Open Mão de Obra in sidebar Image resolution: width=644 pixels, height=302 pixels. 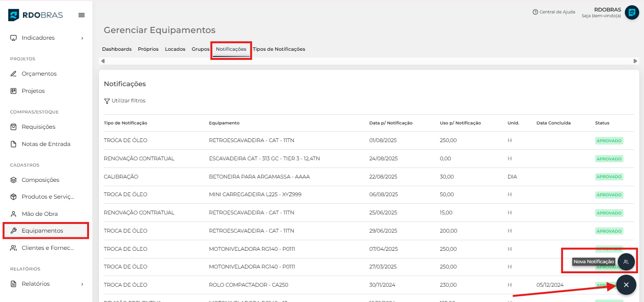(x=39, y=214)
